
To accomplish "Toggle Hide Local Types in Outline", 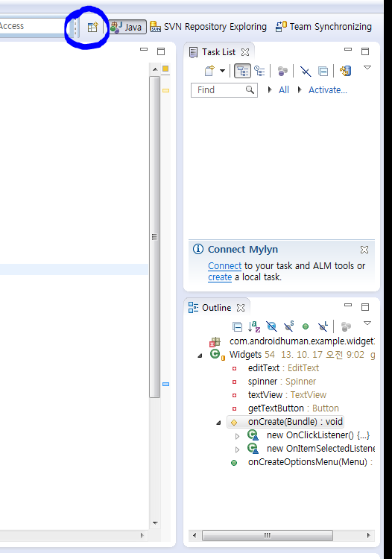I will click(323, 326).
